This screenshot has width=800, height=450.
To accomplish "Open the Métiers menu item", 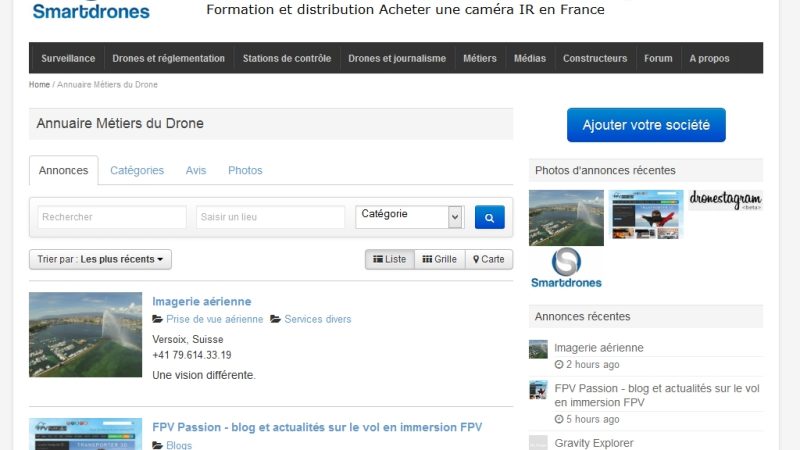I will coord(480,58).
